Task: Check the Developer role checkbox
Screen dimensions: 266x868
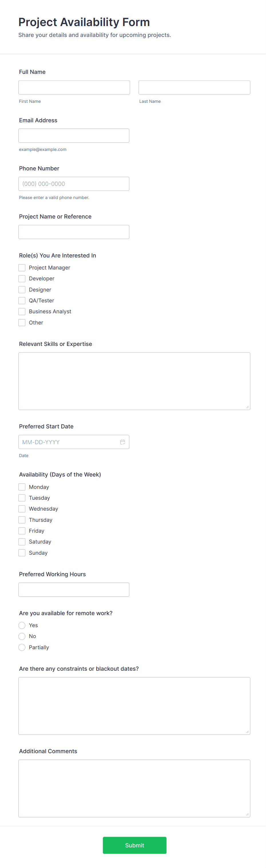Action: 21,278
